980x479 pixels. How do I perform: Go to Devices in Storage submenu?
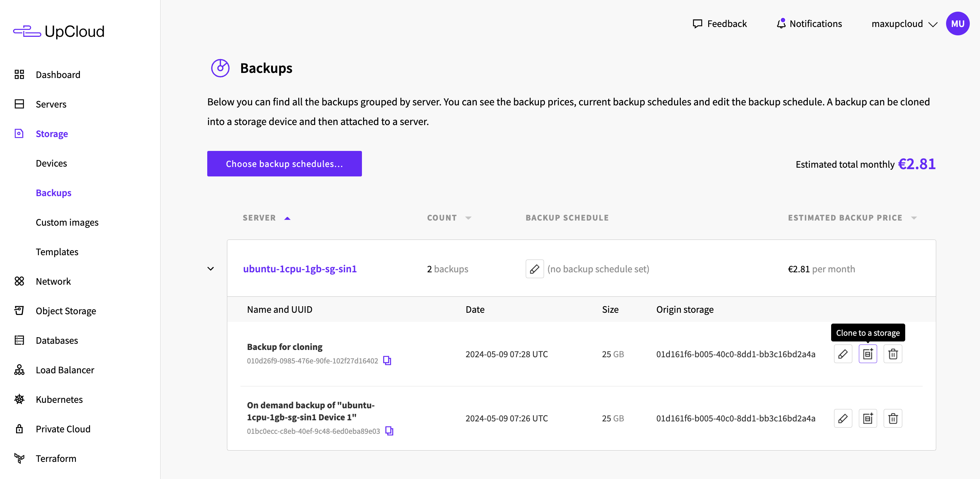point(51,163)
